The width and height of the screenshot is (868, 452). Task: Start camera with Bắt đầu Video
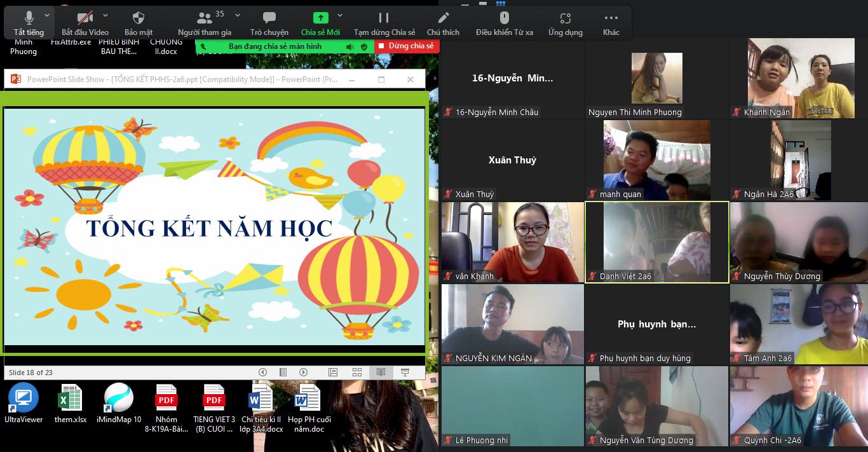[x=85, y=23]
